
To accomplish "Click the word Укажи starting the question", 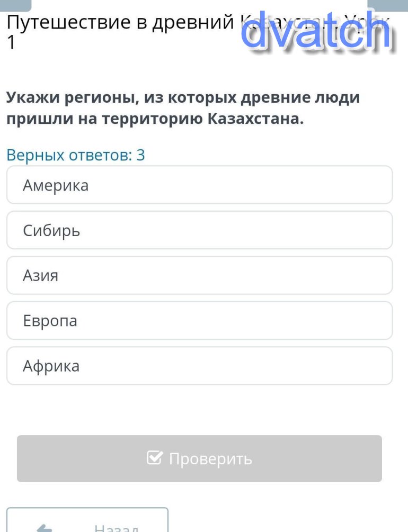I will click(x=33, y=98).
